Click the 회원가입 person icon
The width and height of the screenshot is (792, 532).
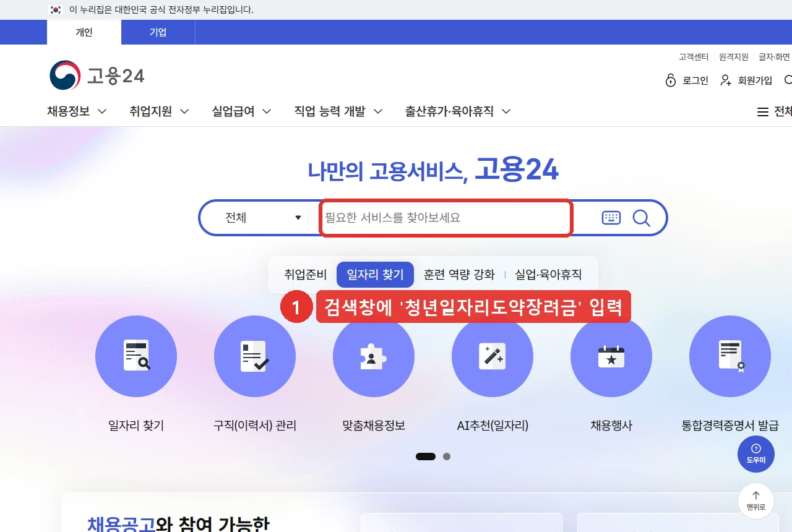point(726,80)
